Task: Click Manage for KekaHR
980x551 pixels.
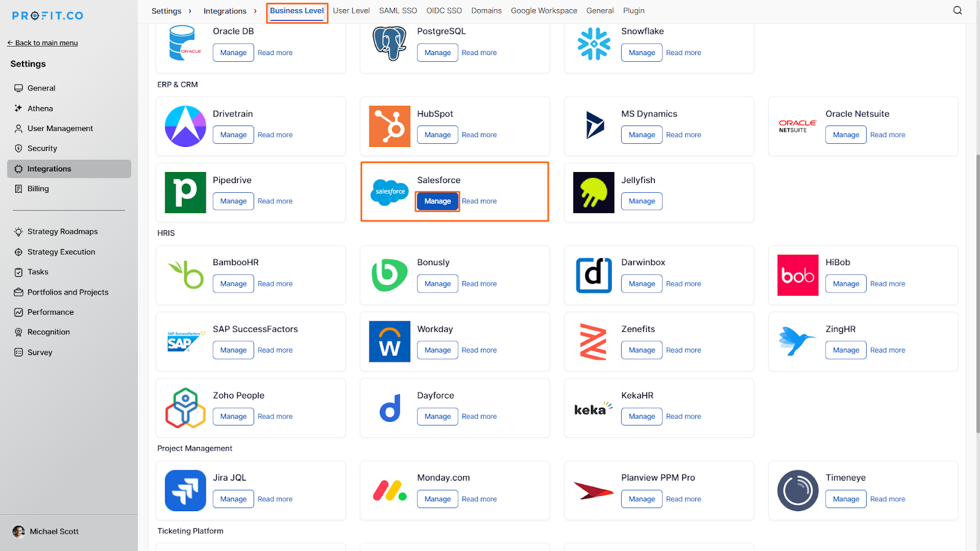Action: point(642,416)
